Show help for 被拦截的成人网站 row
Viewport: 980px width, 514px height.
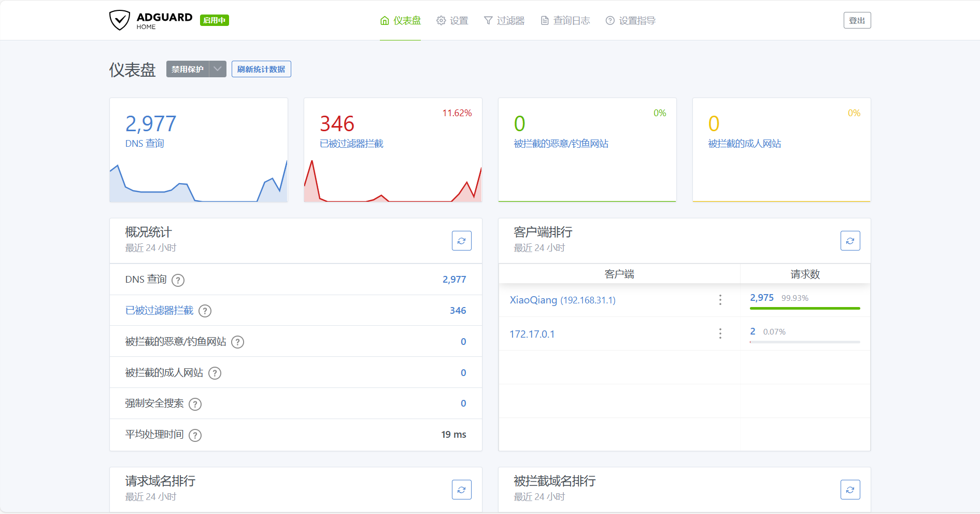click(x=215, y=373)
